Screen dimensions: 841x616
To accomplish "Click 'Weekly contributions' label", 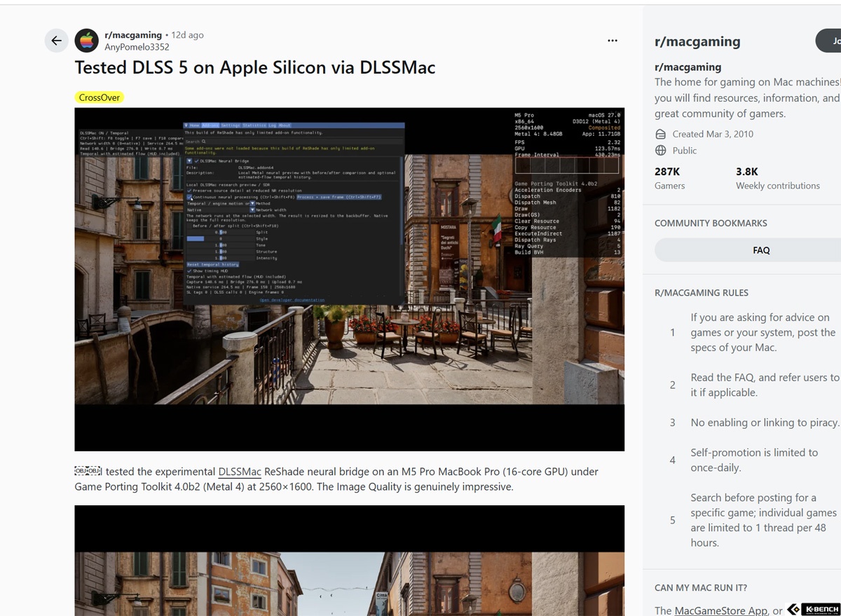I will click(778, 186).
